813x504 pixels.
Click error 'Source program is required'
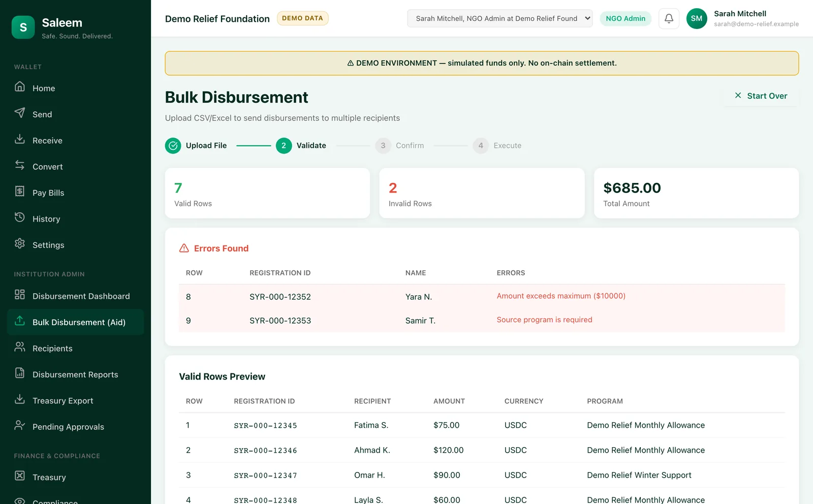544,320
